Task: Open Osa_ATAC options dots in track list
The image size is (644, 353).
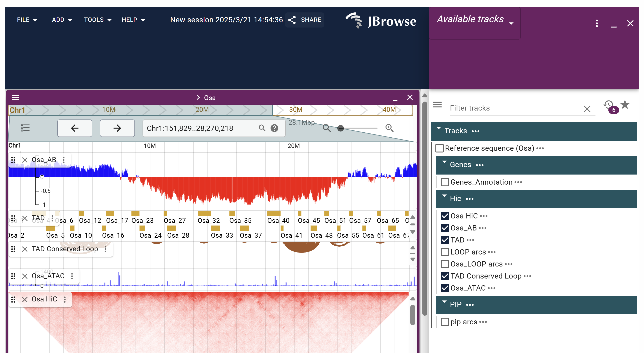Action: [x=491, y=288]
